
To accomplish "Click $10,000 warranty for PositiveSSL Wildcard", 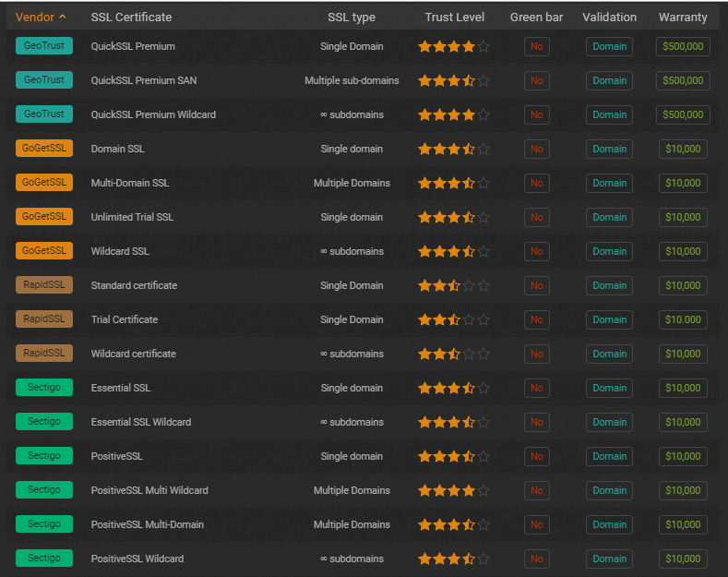I will pos(683,559).
